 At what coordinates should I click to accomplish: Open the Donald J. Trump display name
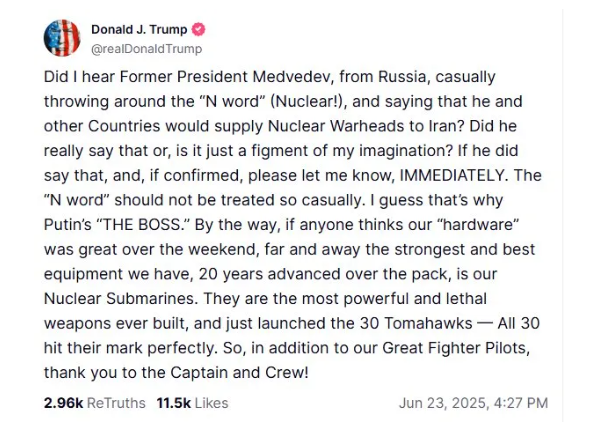[x=139, y=29]
